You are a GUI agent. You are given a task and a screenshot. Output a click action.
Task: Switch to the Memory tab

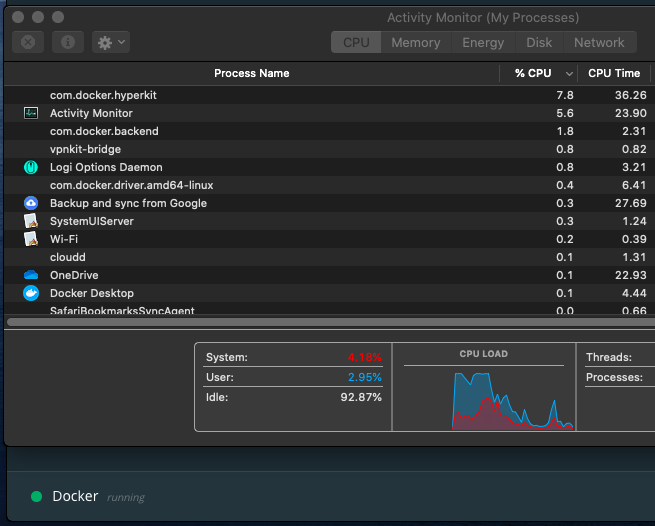416,42
